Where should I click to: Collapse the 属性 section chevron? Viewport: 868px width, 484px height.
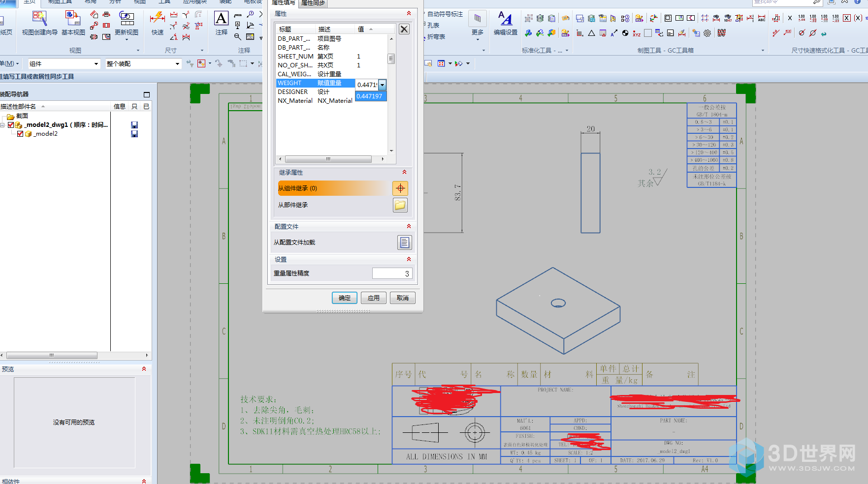[x=409, y=14]
